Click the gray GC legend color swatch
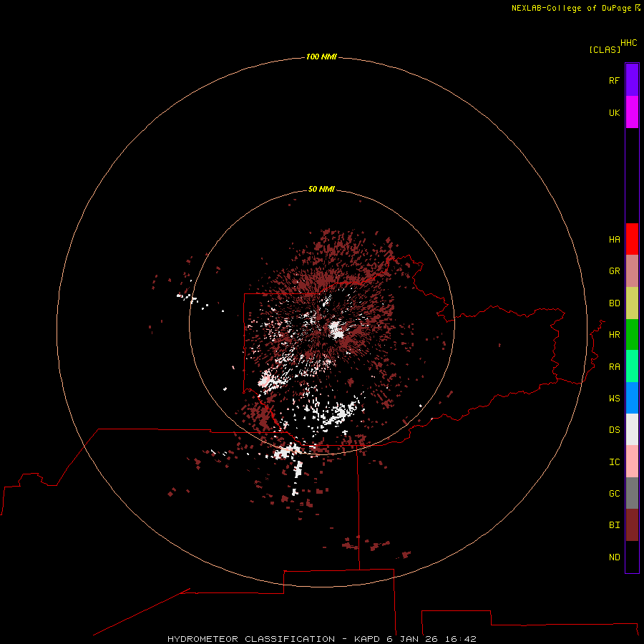This screenshot has height=644, width=644. point(632,493)
